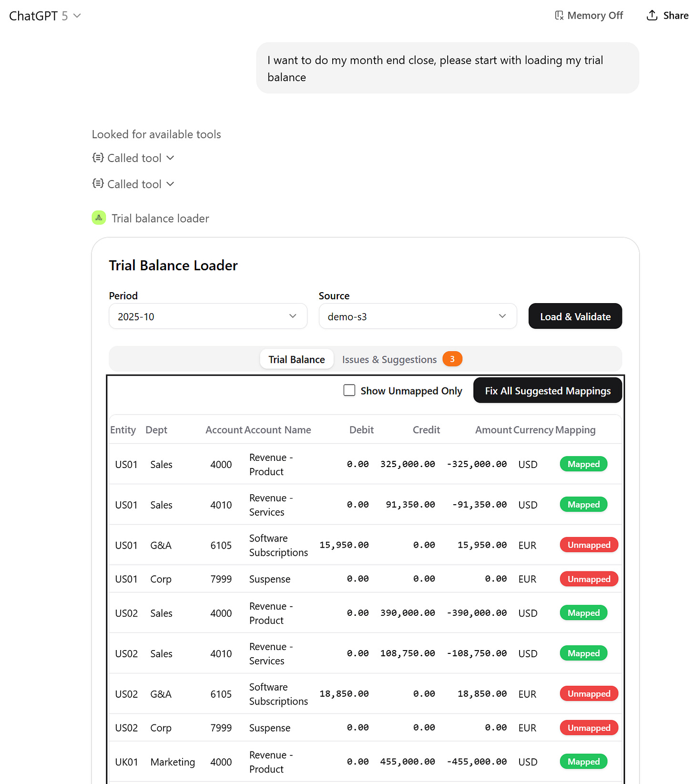Click the Credit column header
Viewport: 694px width, 784px height.
(426, 430)
